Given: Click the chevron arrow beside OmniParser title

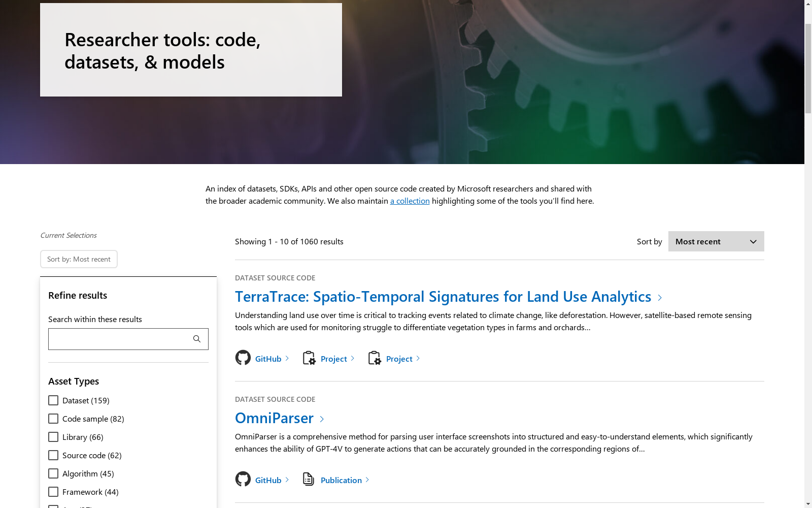Looking at the screenshot, I should pyautogui.click(x=322, y=419).
